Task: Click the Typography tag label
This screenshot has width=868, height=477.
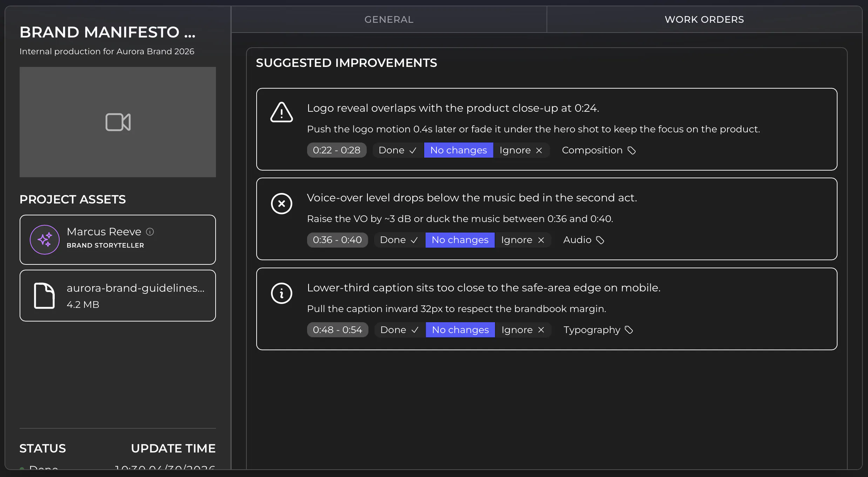Action: tap(592, 330)
